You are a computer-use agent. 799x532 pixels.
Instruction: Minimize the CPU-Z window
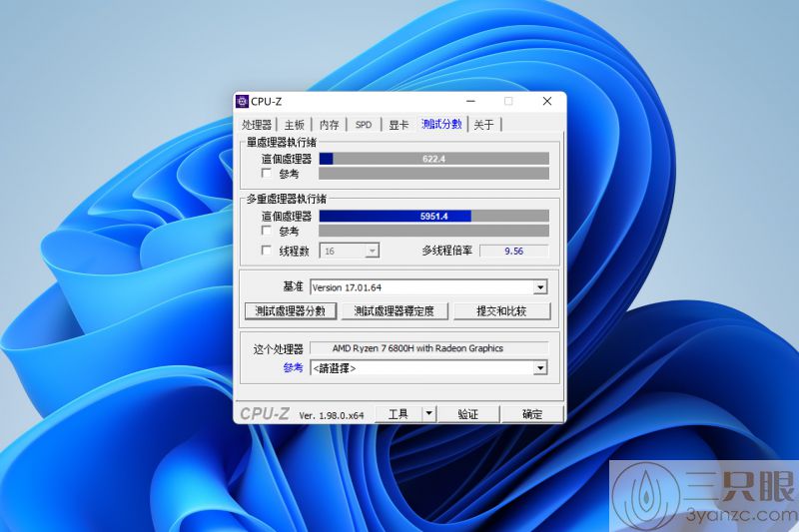(470, 101)
